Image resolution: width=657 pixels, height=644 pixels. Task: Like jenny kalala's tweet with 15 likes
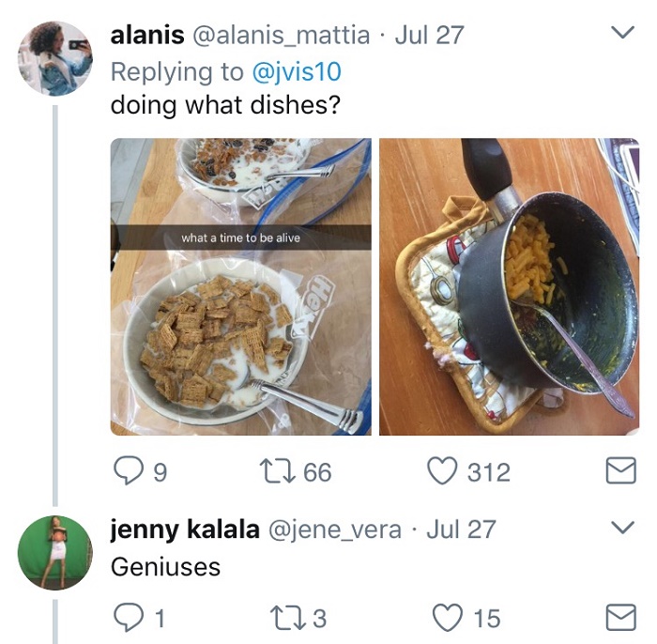[446, 617]
